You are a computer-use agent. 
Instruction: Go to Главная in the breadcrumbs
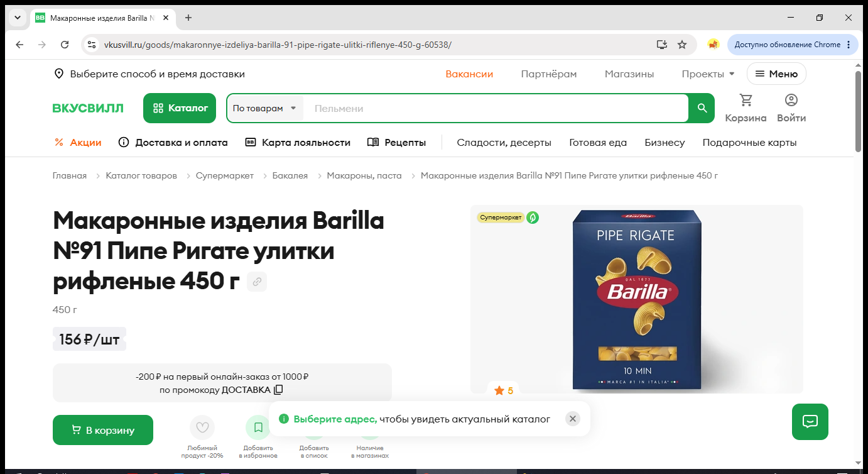pos(70,175)
